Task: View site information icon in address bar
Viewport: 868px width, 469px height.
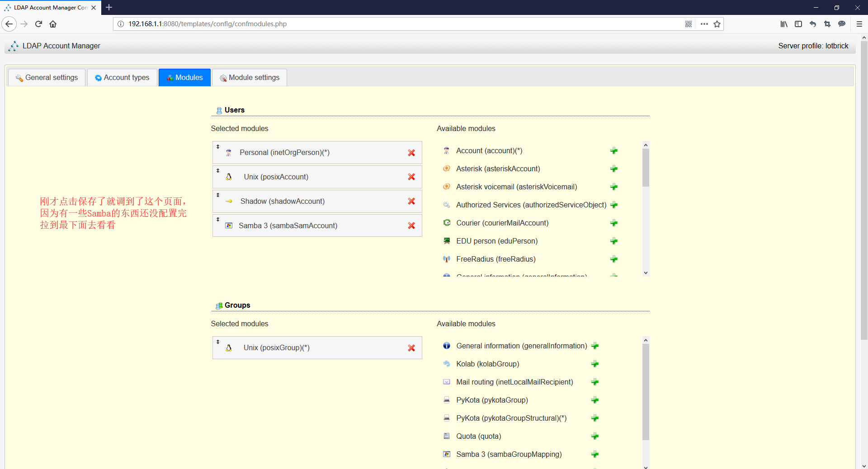Action: [121, 24]
